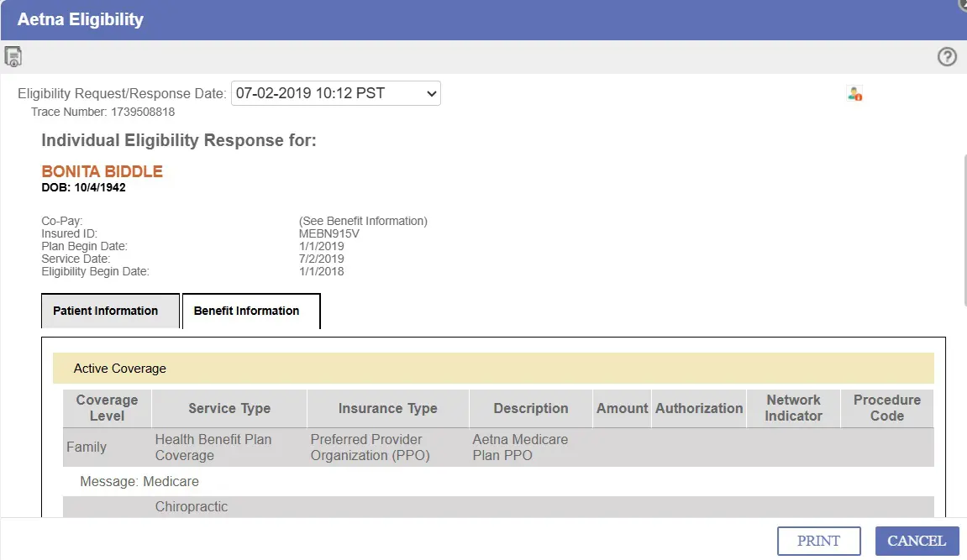Click the Message: Medicare text

[139, 482]
